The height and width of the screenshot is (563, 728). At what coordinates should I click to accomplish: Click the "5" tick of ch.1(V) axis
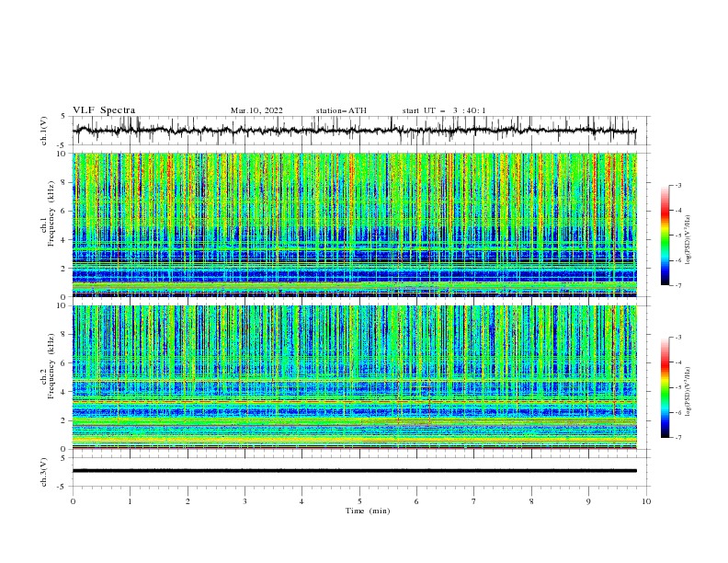pyautogui.click(x=64, y=117)
